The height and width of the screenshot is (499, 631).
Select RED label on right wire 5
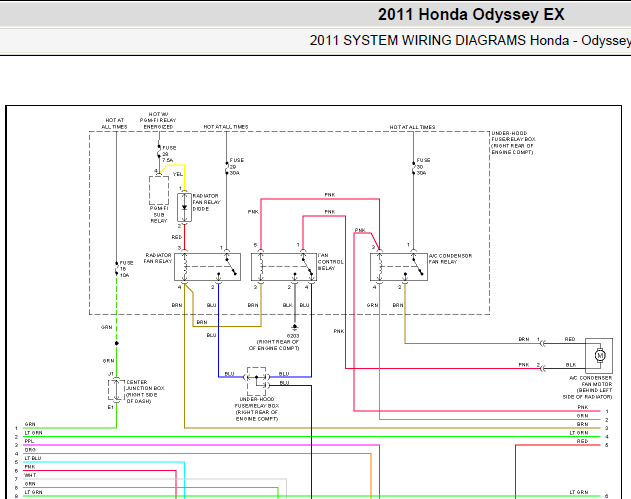[x=582, y=441]
